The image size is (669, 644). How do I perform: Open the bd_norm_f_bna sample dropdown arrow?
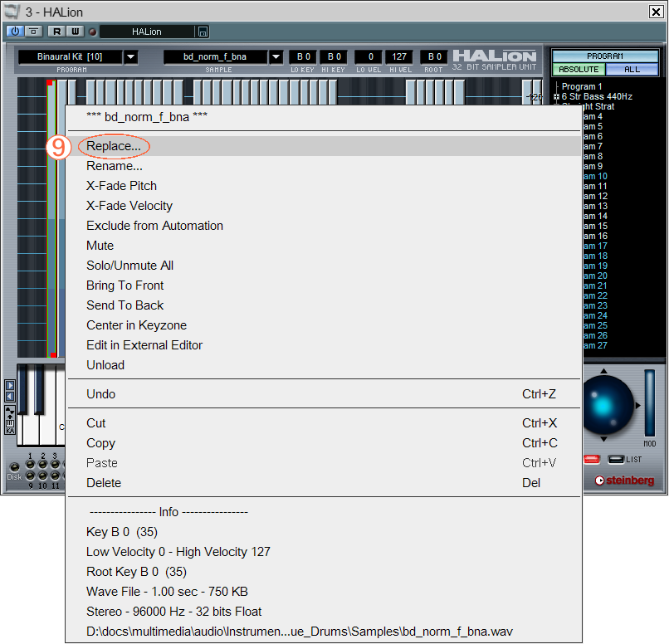click(276, 56)
